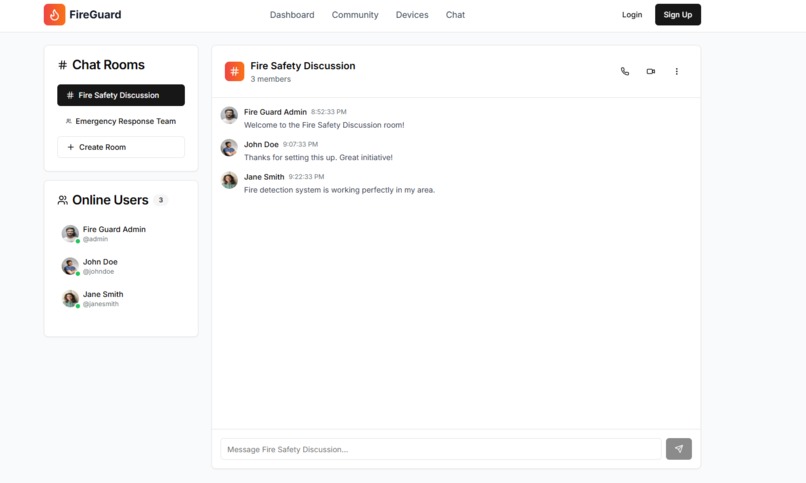This screenshot has height=483, width=806.
Task: Start a video call with camera icon
Action: [x=651, y=71]
